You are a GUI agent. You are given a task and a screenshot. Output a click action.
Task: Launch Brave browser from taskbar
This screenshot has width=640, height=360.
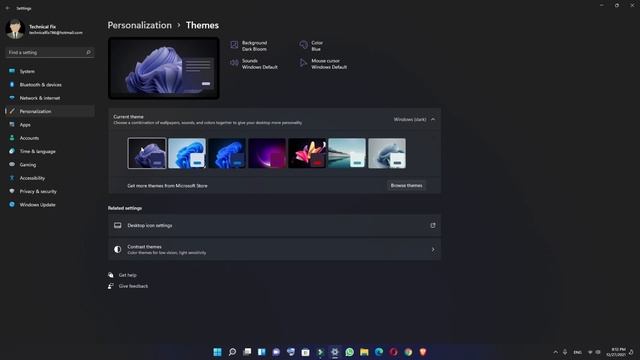point(423,352)
